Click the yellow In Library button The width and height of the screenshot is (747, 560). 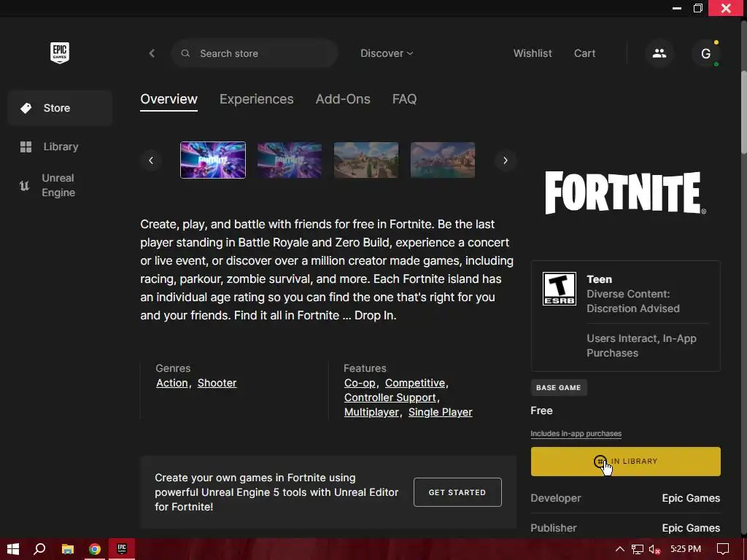click(x=625, y=462)
